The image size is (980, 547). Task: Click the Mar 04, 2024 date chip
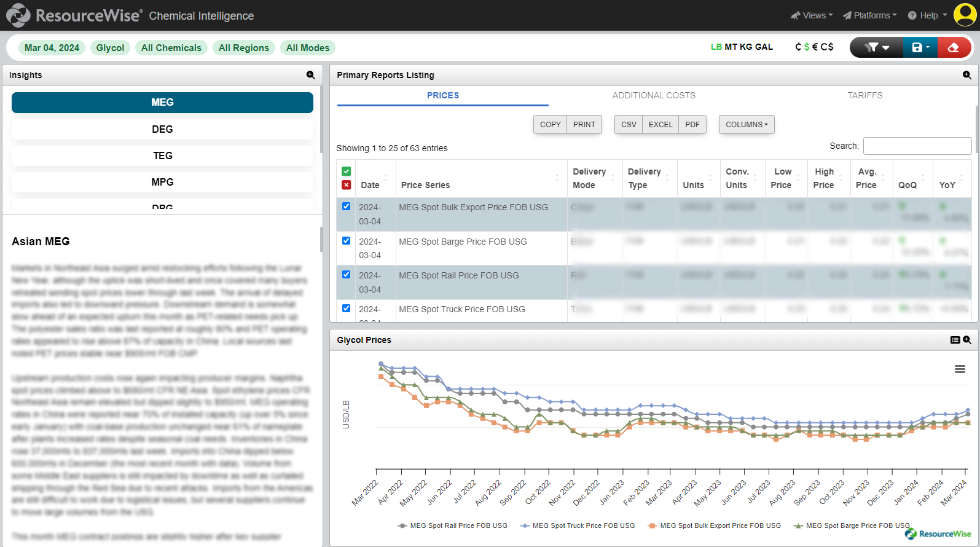pyautogui.click(x=52, y=47)
